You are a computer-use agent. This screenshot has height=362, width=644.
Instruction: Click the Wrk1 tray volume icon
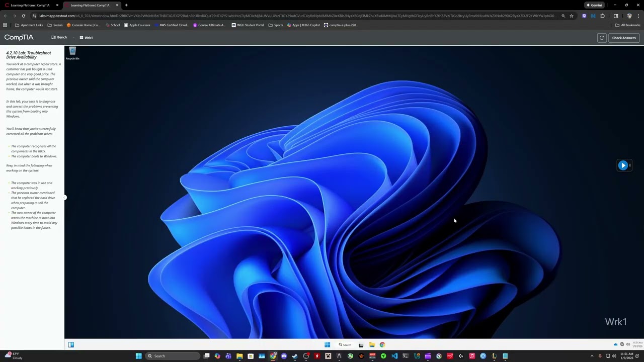627,344
